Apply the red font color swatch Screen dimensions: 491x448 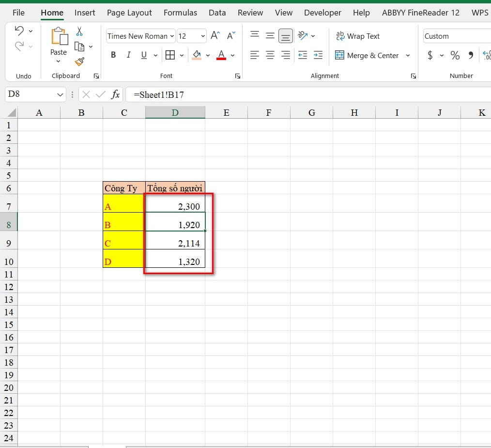pyautogui.click(x=221, y=55)
